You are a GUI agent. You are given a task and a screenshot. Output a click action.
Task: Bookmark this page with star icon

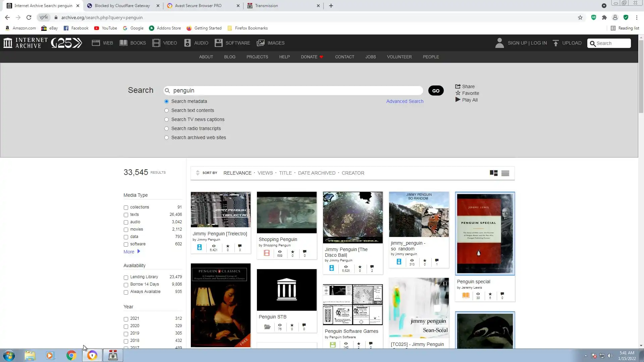point(580,17)
